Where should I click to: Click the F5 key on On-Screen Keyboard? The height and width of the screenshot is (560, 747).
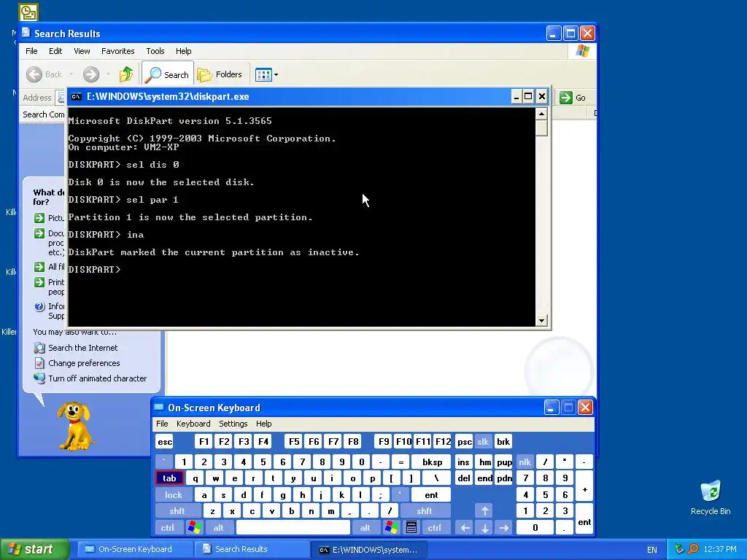pyautogui.click(x=294, y=442)
